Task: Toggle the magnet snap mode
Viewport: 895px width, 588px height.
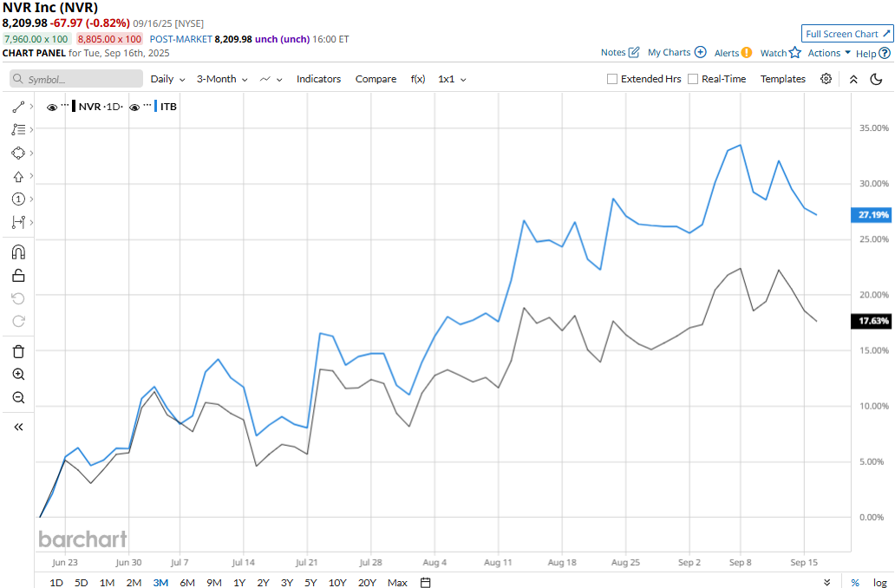Action: tap(18, 252)
